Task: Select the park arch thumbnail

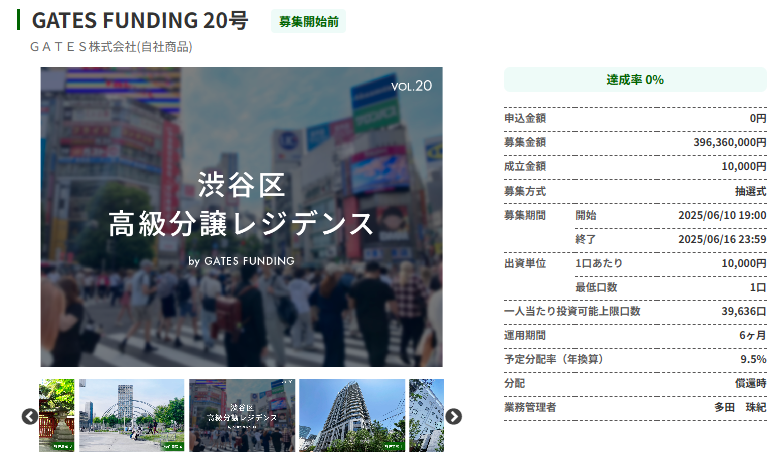Action: tap(131, 415)
